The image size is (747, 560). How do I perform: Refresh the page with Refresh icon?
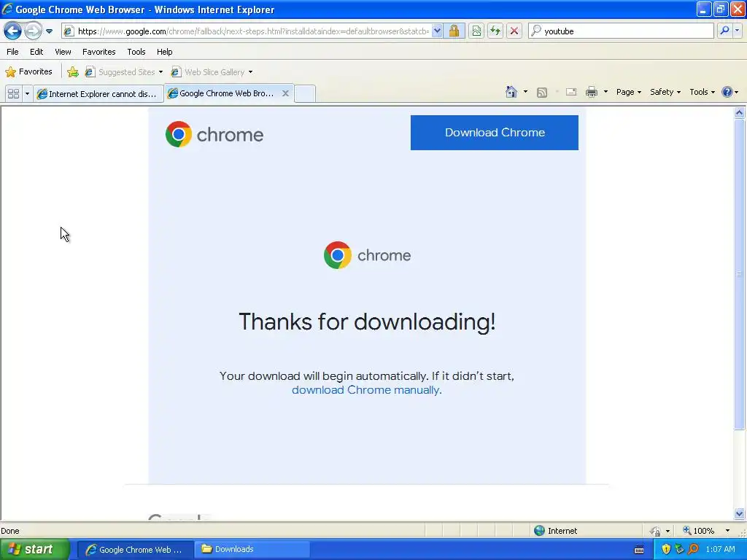click(495, 31)
